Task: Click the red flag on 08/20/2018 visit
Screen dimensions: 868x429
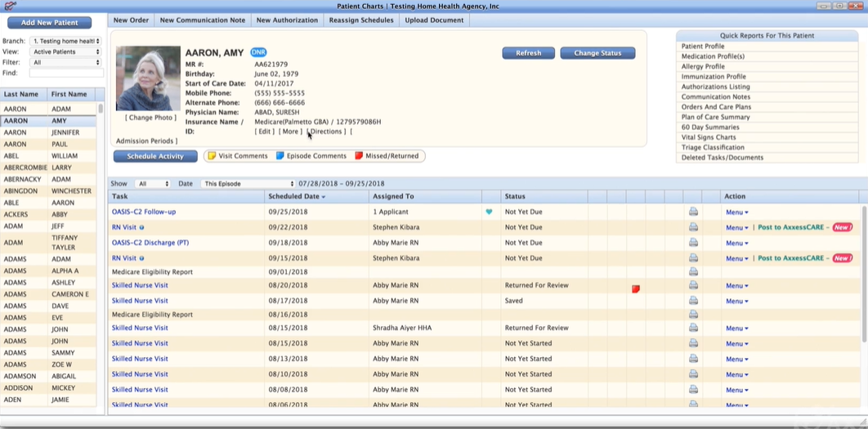Action: click(x=635, y=288)
